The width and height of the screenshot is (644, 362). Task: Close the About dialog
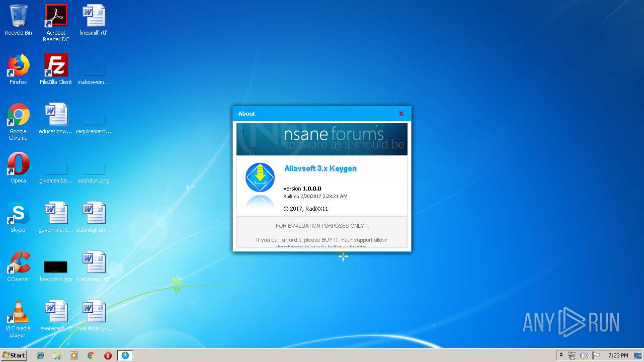pyautogui.click(x=401, y=114)
